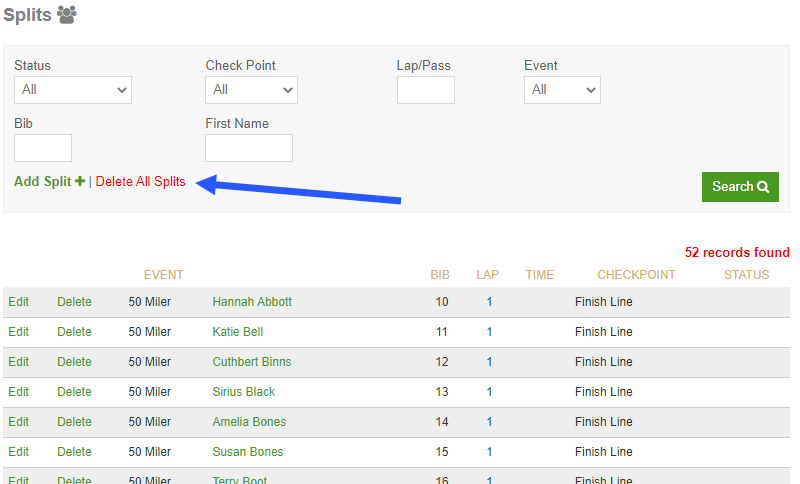Image resolution: width=800 pixels, height=484 pixels.
Task: Delete the Katie Bell split record
Action: pyautogui.click(x=74, y=332)
